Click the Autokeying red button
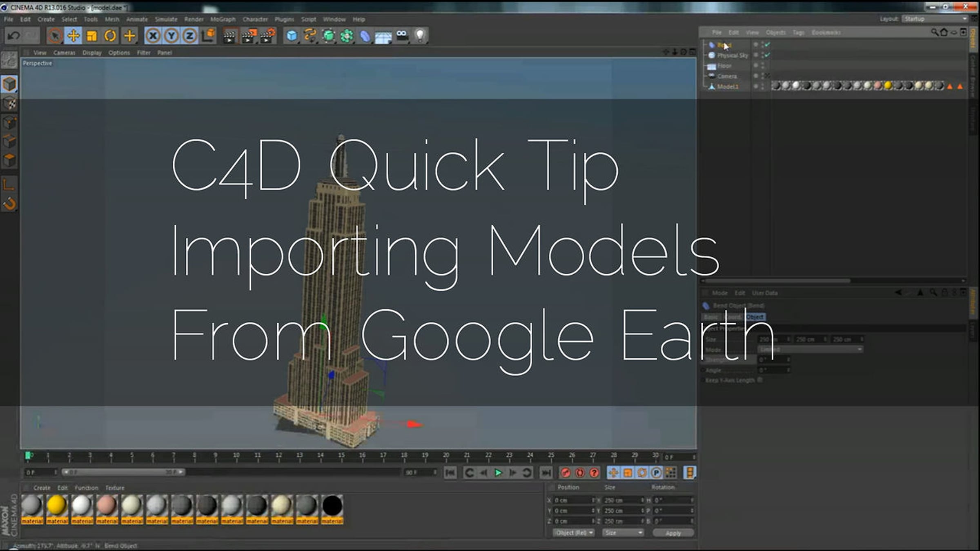The width and height of the screenshot is (980, 551). click(580, 473)
